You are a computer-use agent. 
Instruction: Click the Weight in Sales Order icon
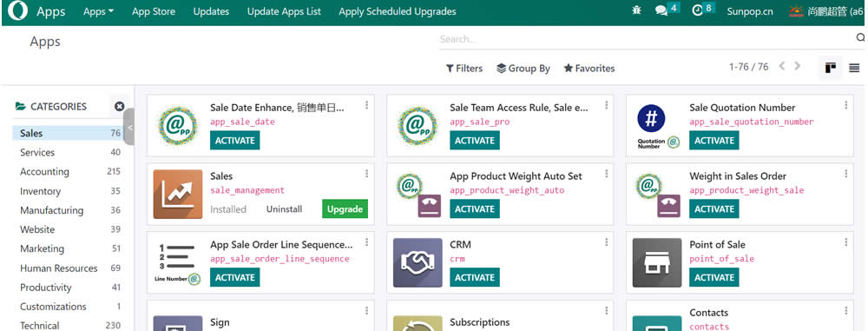[x=658, y=195]
